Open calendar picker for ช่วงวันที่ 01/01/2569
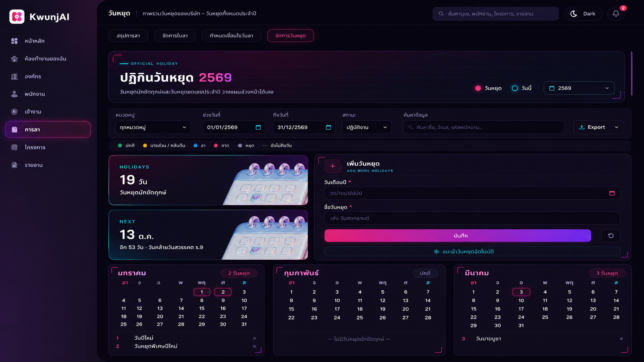This screenshot has height=362, width=644. [258, 127]
